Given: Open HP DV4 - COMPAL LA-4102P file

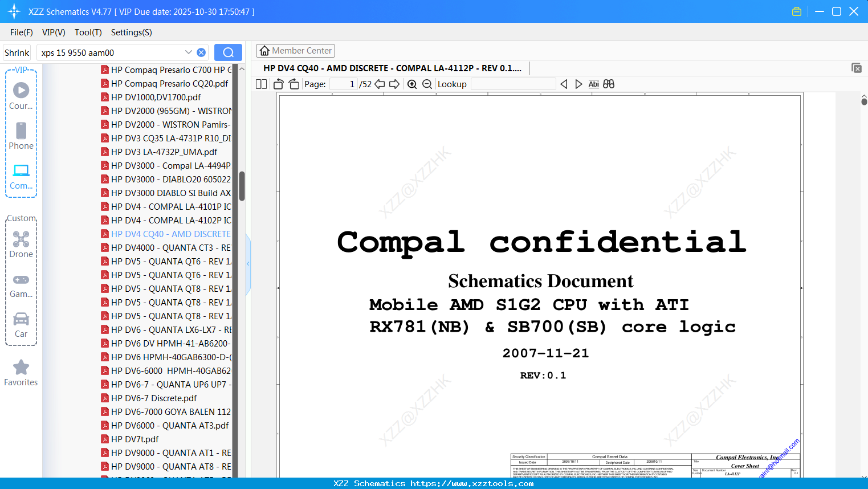Looking at the screenshot, I should [166, 221].
